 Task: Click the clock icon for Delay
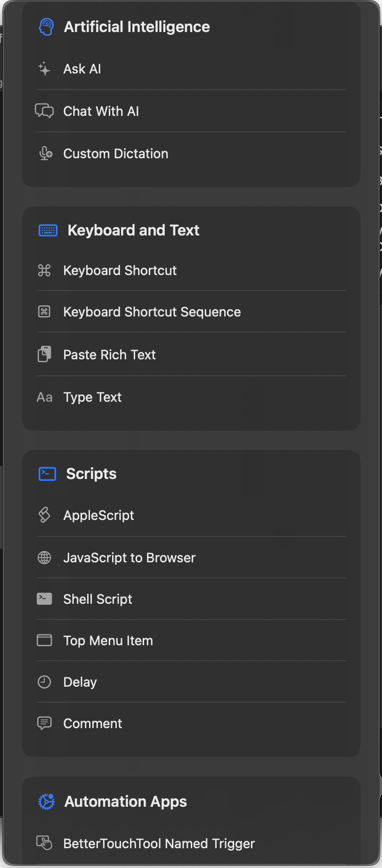pyautogui.click(x=44, y=682)
